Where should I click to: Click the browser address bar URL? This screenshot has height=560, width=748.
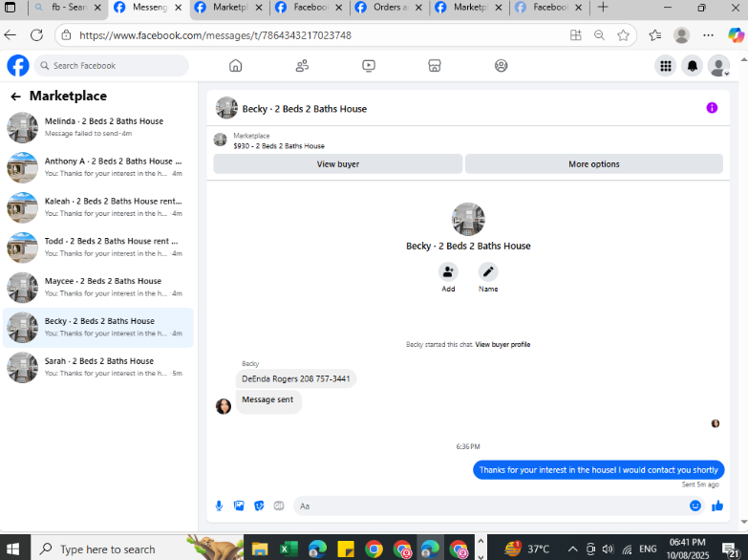[x=215, y=35]
